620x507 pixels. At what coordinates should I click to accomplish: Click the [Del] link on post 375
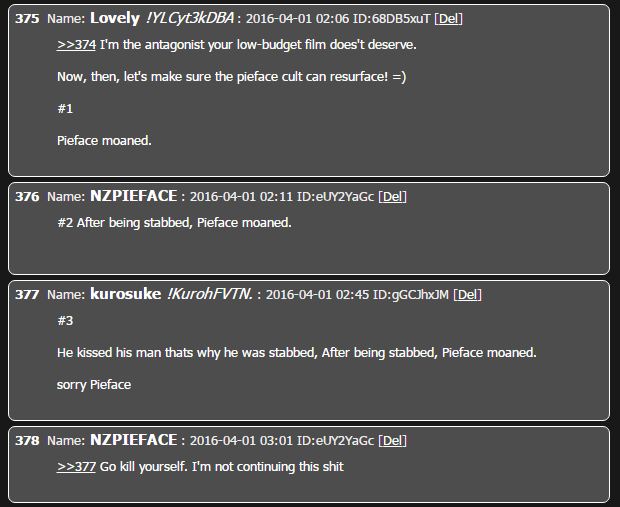click(x=448, y=19)
